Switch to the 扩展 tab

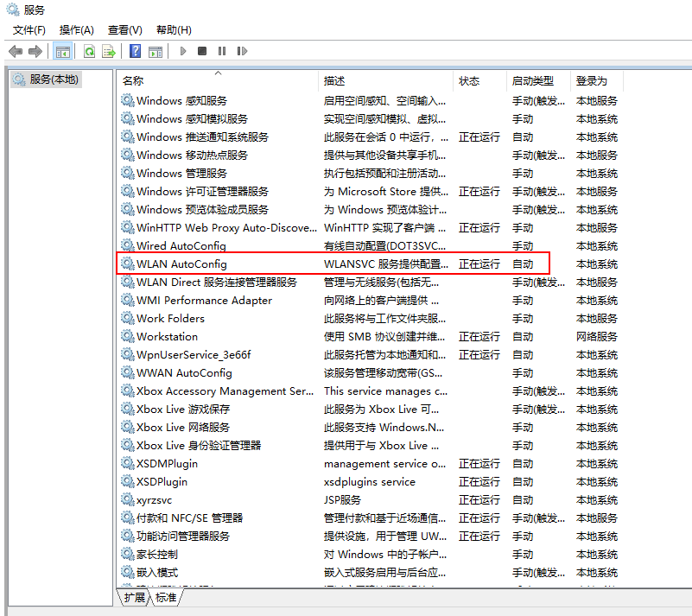click(134, 598)
